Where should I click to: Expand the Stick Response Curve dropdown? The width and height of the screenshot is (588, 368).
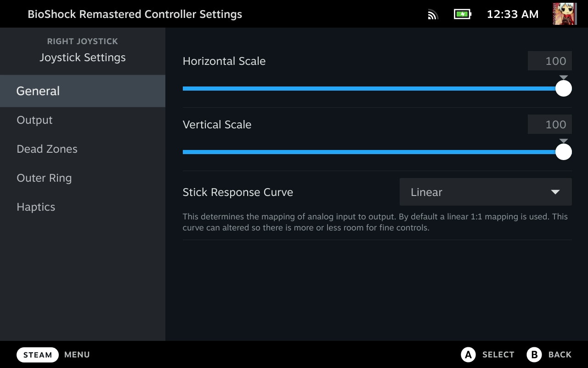pyautogui.click(x=485, y=192)
